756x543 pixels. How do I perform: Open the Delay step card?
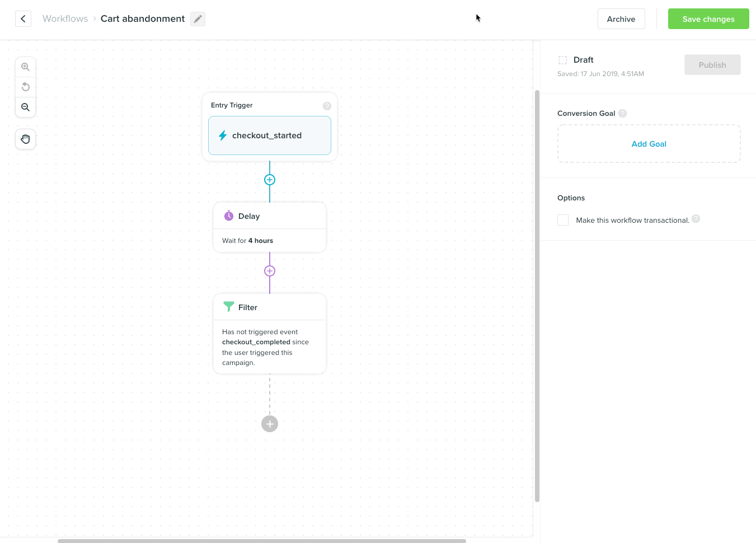(x=270, y=227)
